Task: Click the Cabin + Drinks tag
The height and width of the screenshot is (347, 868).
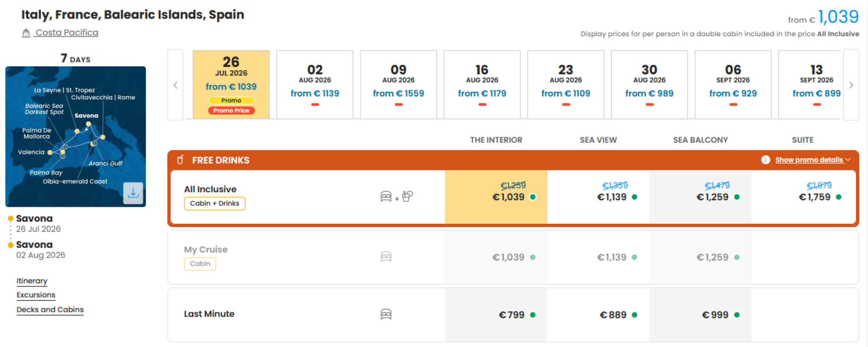Action: point(215,203)
